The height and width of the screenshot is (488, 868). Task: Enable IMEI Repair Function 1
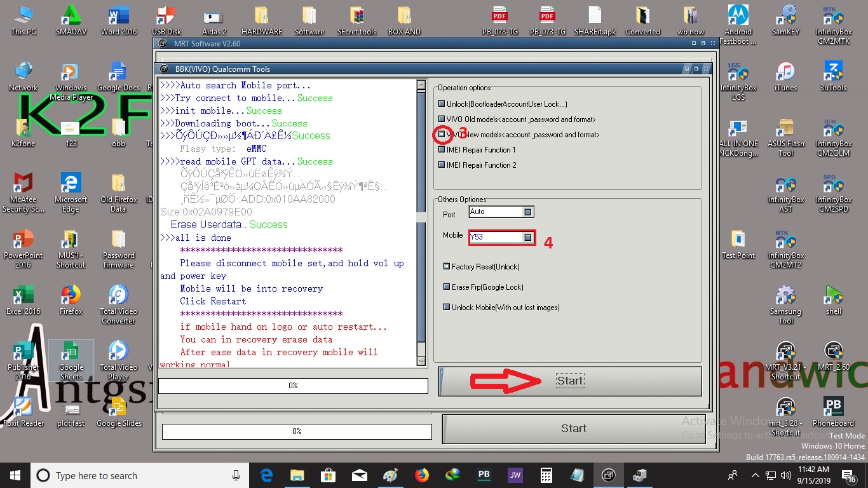[442, 150]
